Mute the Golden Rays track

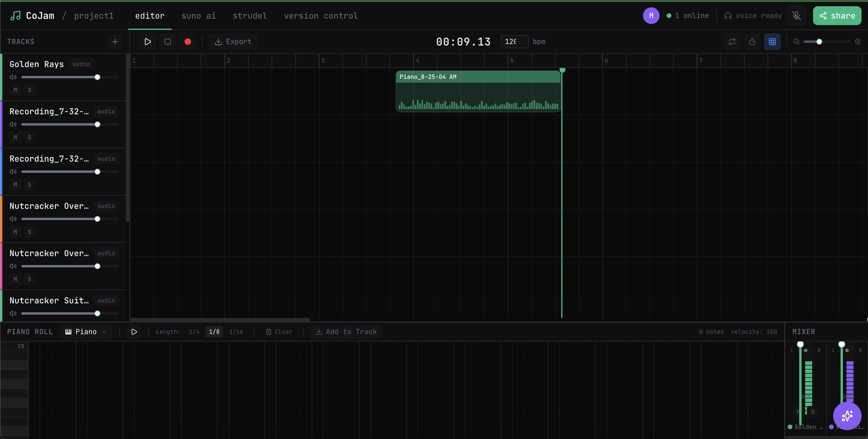click(15, 90)
